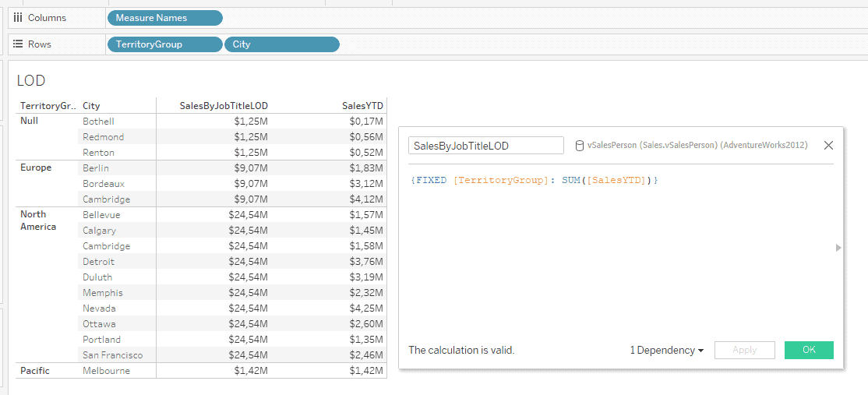Viewport: 868px width, 395px height.
Task: Click the LOD sheet title
Action: pos(31,81)
